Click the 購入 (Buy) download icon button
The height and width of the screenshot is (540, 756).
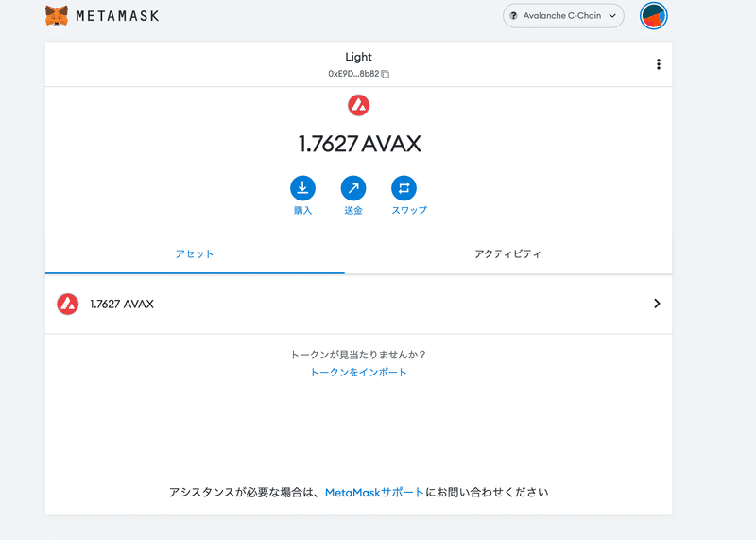click(x=302, y=188)
